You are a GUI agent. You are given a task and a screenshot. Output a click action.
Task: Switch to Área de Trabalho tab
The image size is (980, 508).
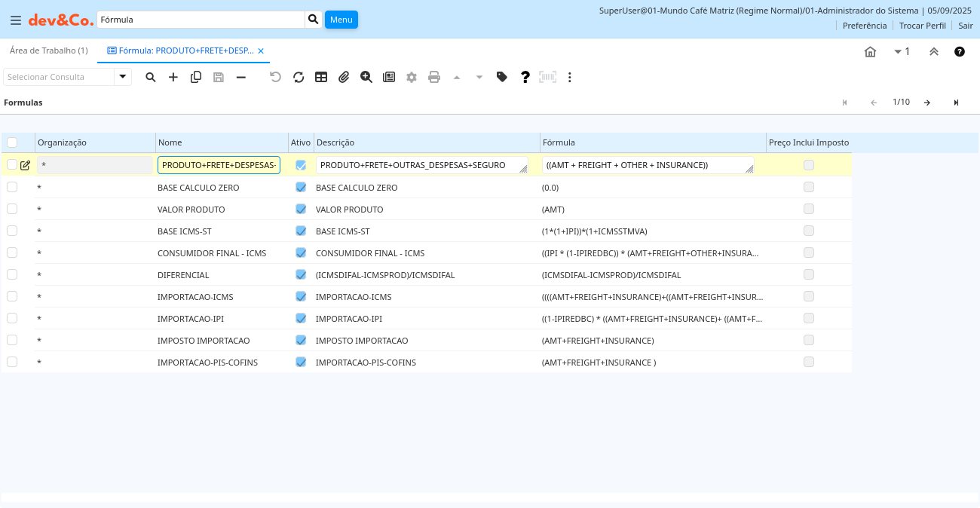(x=48, y=50)
